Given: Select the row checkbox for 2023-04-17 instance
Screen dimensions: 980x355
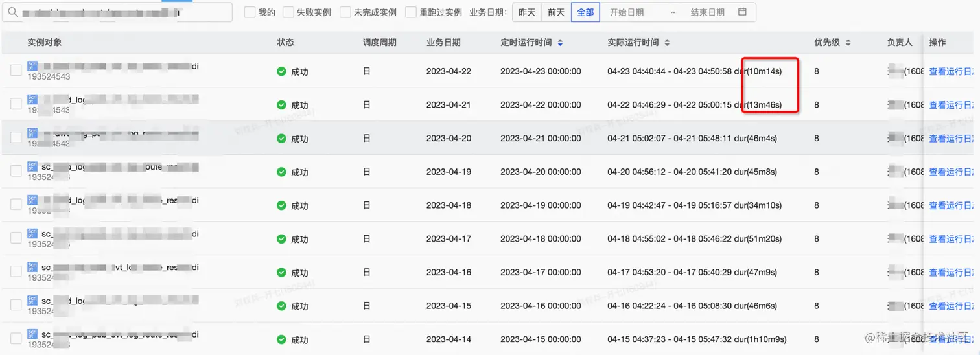Looking at the screenshot, I should (16, 238).
